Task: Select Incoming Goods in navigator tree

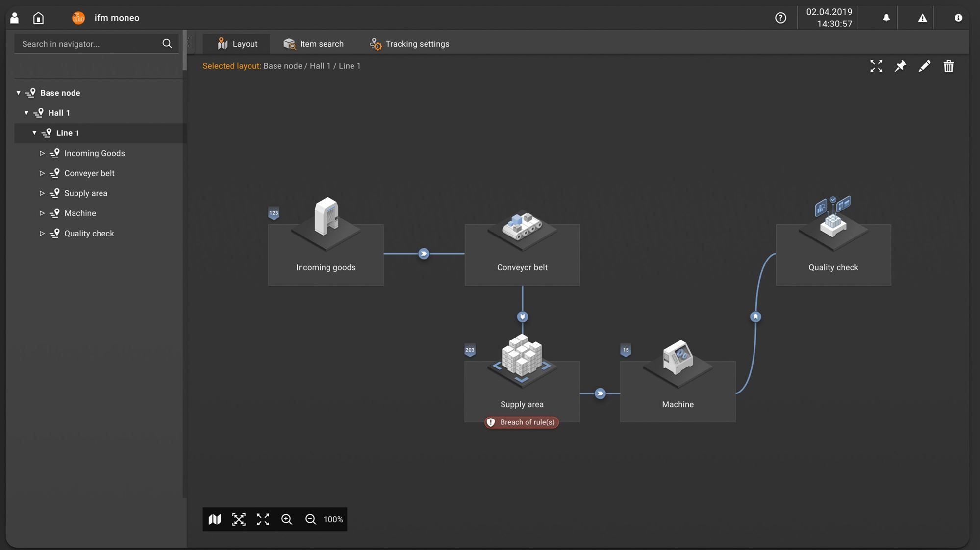Action: 95,153
